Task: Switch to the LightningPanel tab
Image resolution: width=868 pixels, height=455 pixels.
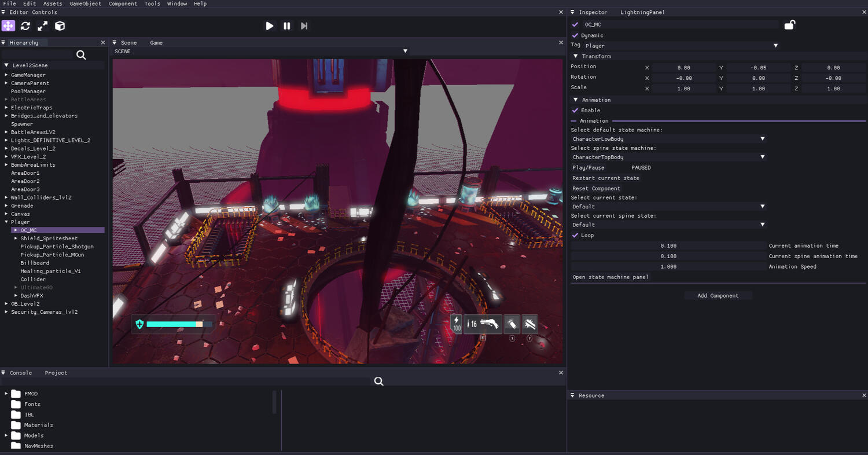Action: pyautogui.click(x=642, y=12)
